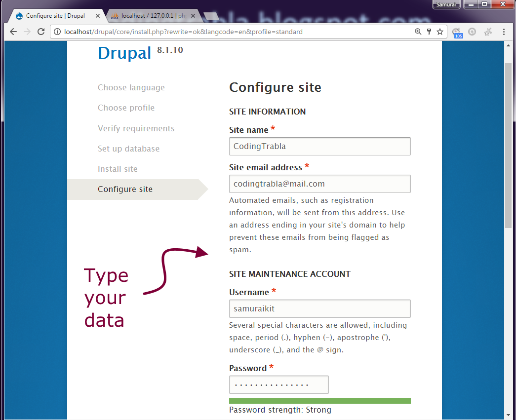Click the Username field
The width and height of the screenshot is (516, 420).
[x=319, y=308]
